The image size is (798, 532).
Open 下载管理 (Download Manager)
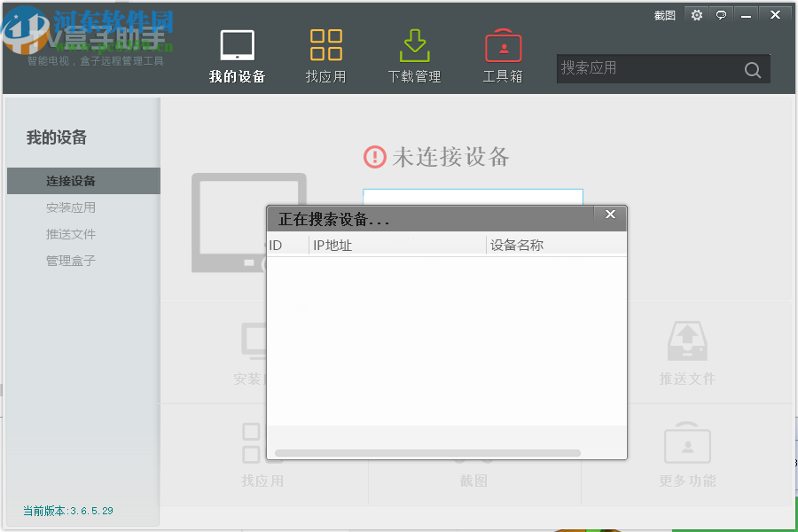413,53
